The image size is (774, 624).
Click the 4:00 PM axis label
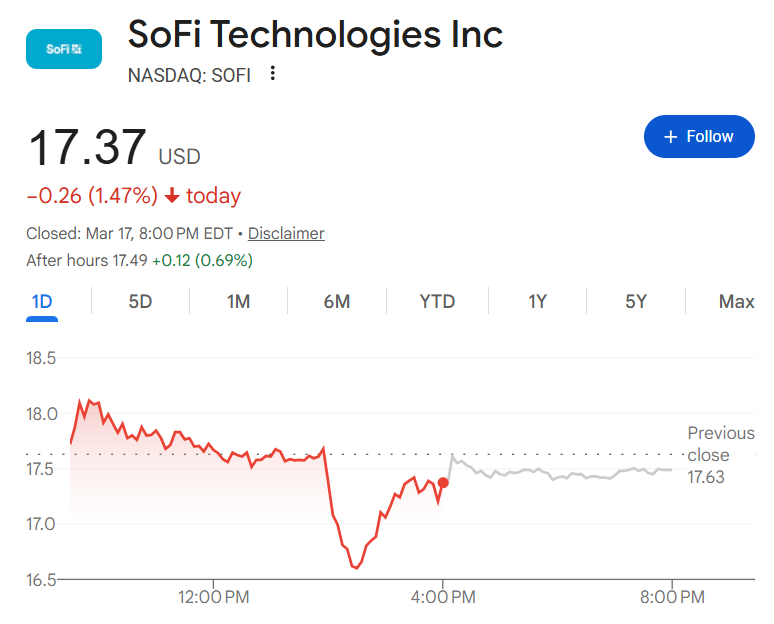[443, 597]
